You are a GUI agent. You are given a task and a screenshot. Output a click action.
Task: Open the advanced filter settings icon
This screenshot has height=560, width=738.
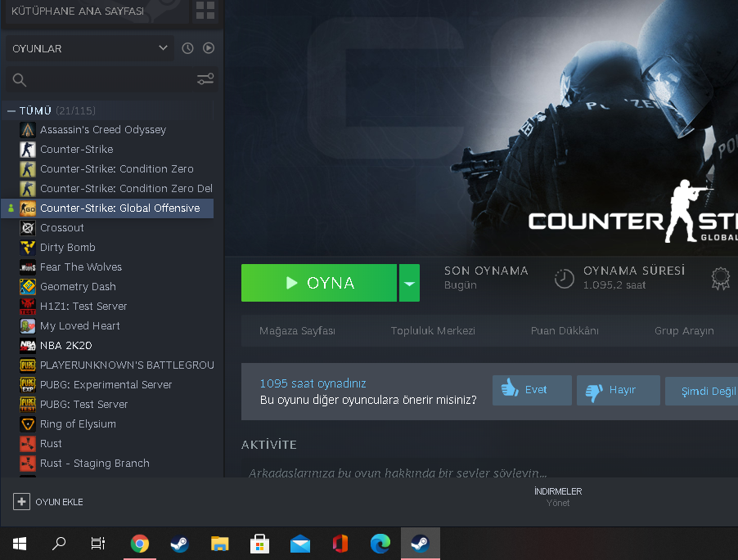click(205, 79)
